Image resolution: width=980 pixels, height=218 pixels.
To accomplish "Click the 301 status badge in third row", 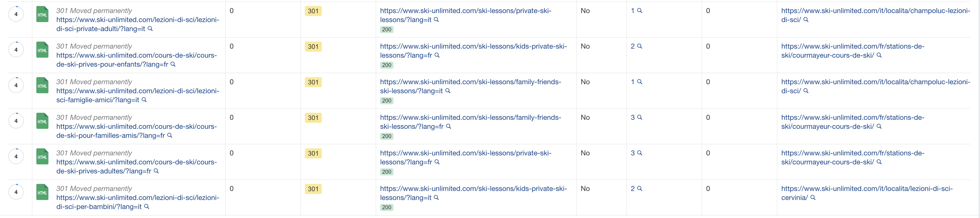I will point(313,82).
